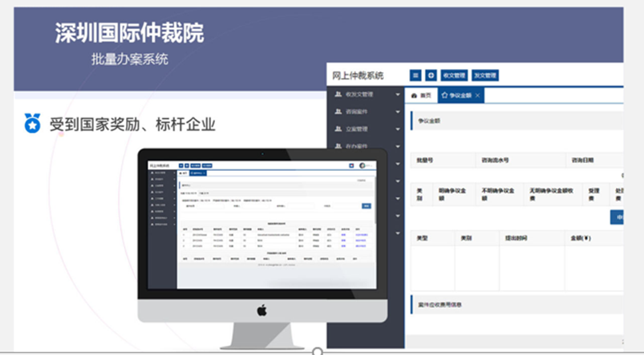The height and width of the screenshot is (355, 644).
Task: Click the circular handle at bottom edge
Action: click(x=318, y=352)
